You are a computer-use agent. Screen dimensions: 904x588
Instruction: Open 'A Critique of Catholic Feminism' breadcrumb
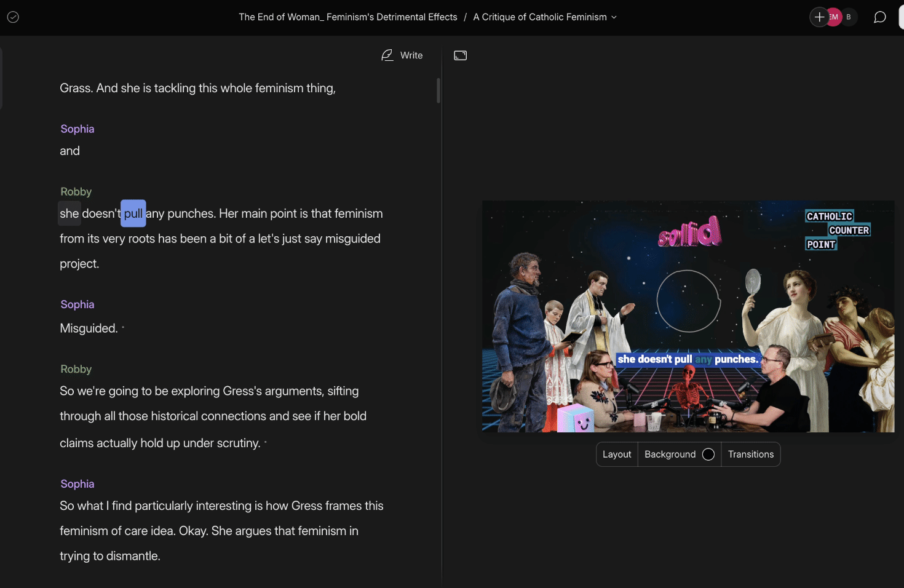540,17
